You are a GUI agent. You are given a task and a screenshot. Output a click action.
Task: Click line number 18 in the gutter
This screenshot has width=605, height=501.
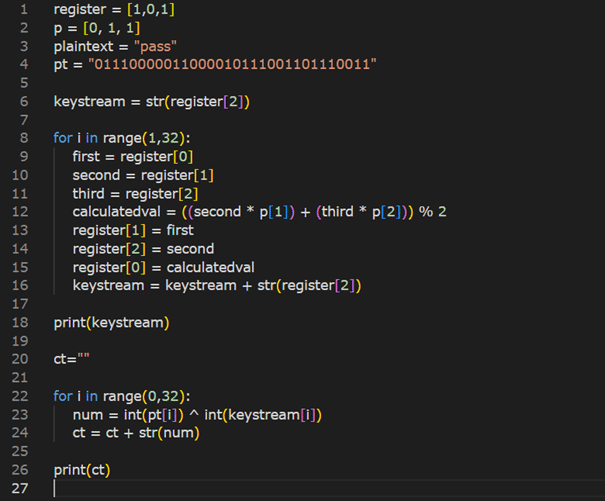[20, 323]
